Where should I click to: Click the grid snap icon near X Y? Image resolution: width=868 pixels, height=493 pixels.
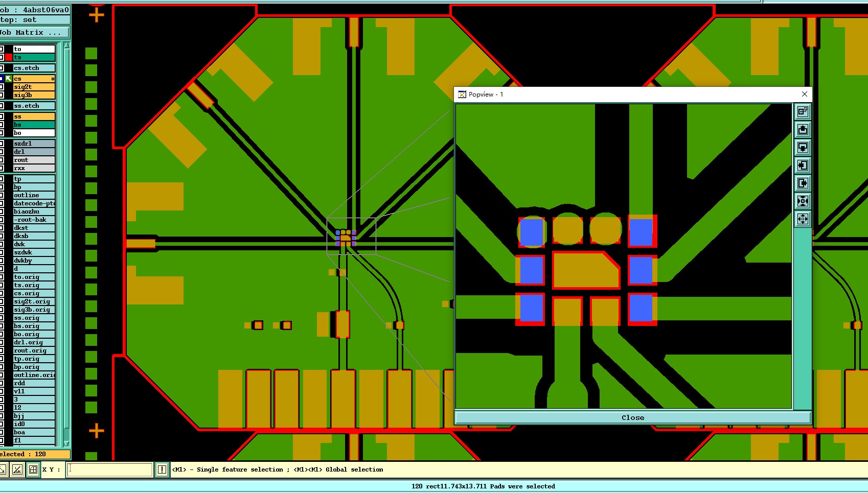[33, 469]
